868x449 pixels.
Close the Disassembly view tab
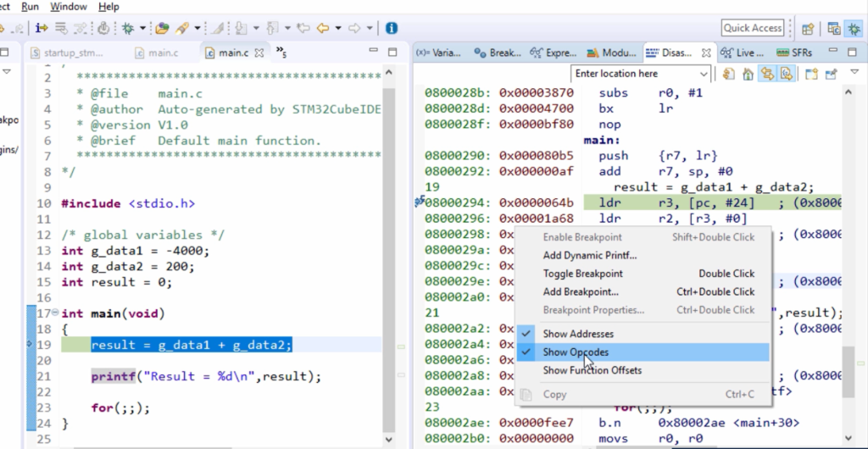[706, 53]
